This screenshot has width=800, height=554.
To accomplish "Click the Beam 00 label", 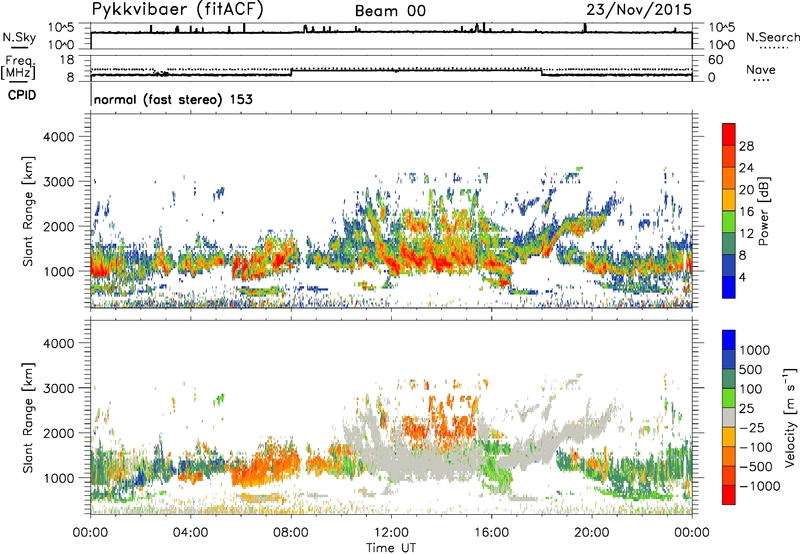I will pyautogui.click(x=390, y=11).
